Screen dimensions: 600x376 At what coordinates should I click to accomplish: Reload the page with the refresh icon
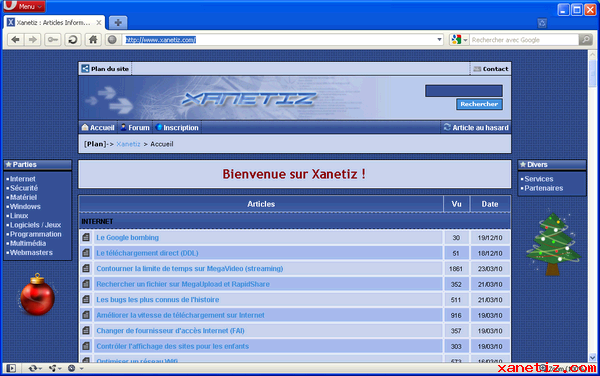pyautogui.click(x=73, y=40)
